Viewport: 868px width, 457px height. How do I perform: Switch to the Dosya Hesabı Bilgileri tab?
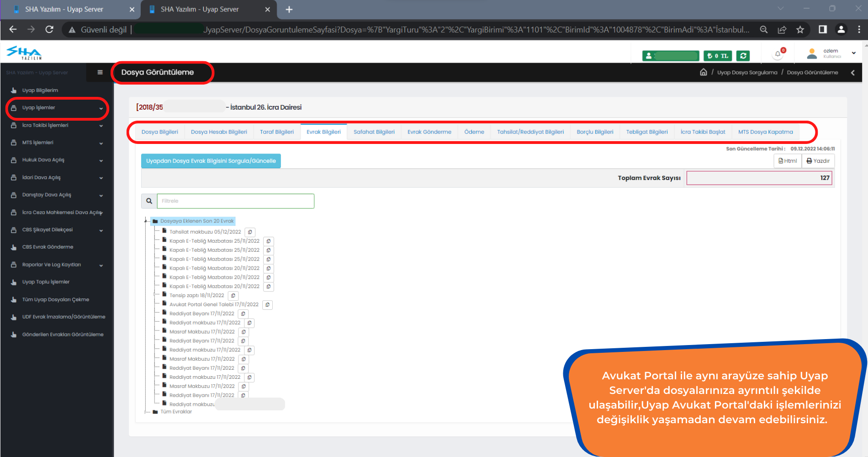click(x=219, y=132)
